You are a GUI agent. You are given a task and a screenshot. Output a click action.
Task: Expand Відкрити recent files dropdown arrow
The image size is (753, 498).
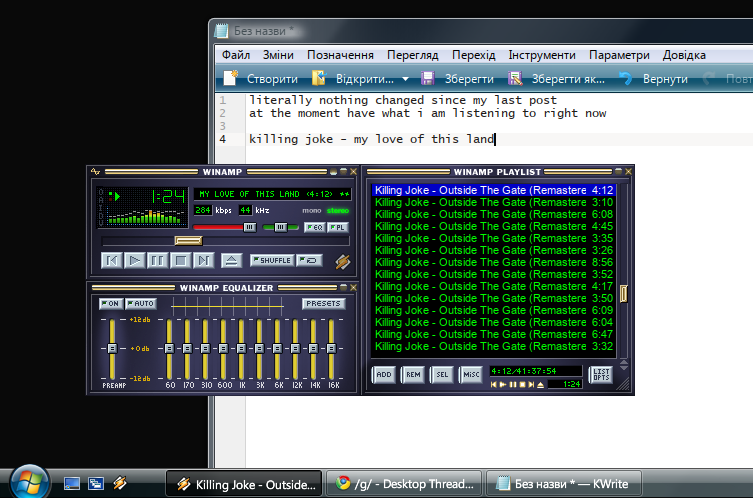tap(406, 79)
